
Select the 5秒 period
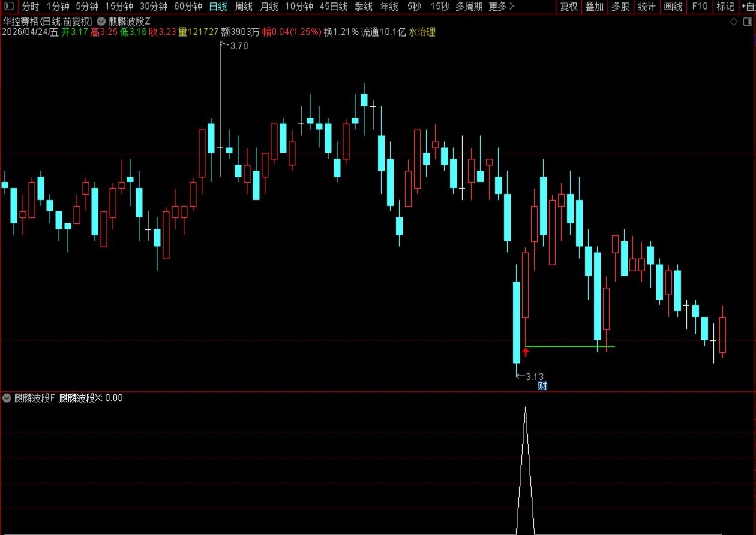click(414, 7)
